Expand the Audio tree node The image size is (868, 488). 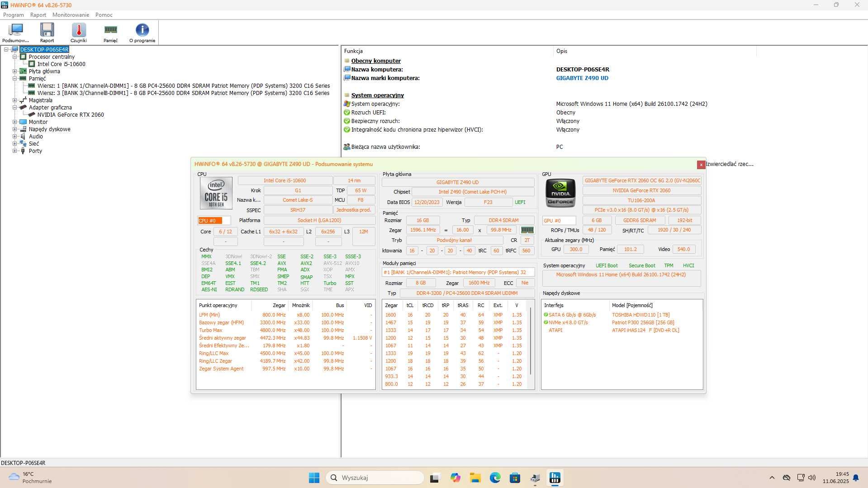[14, 136]
